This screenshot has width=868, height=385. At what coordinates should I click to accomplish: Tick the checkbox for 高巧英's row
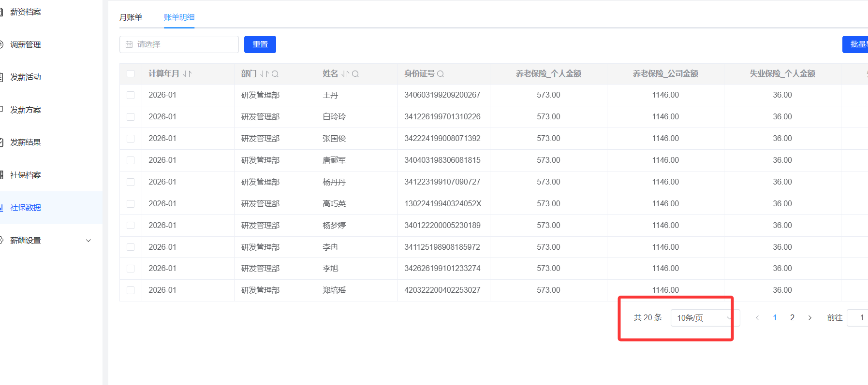click(x=131, y=204)
